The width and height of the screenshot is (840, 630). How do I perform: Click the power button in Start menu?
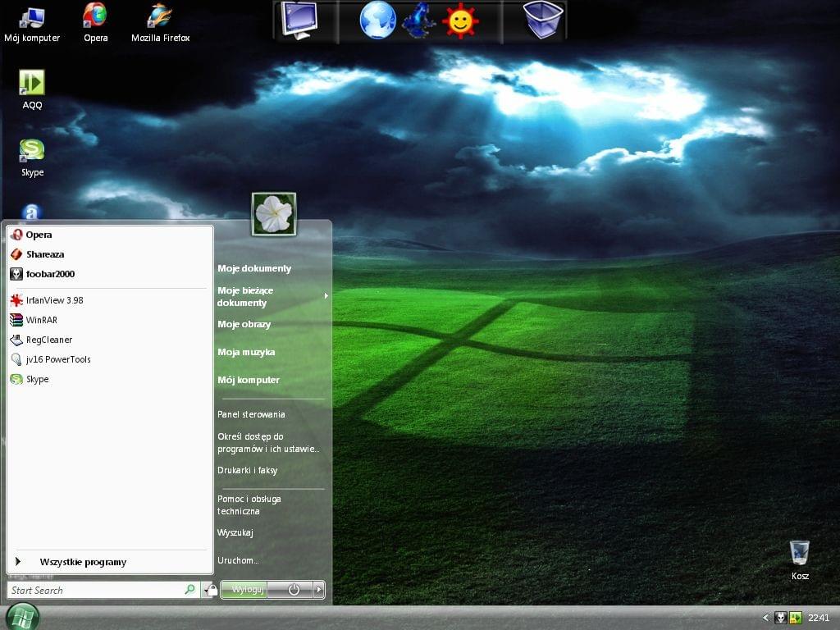[293, 589]
